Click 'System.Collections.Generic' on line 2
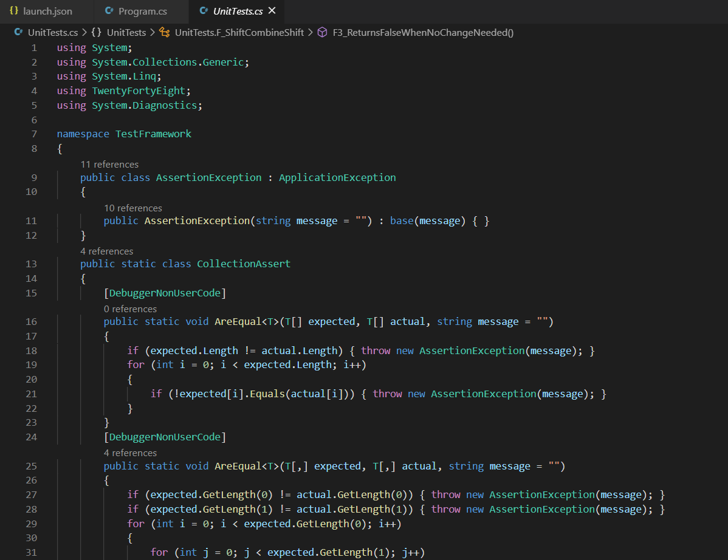This screenshot has width=728, height=560. click(x=168, y=62)
